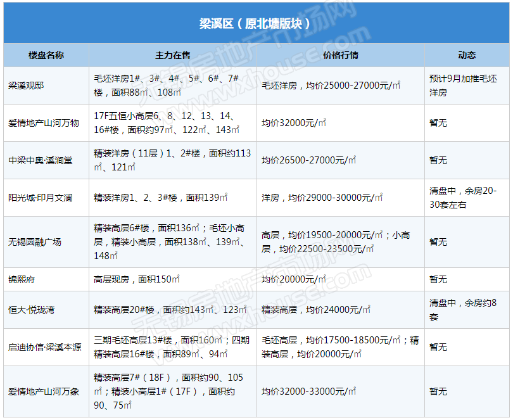Image resolution: width=513 pixels, height=420 pixels.
Task: Click the 启迪协信·梁溪本源 property name
Action: pyautogui.click(x=44, y=347)
